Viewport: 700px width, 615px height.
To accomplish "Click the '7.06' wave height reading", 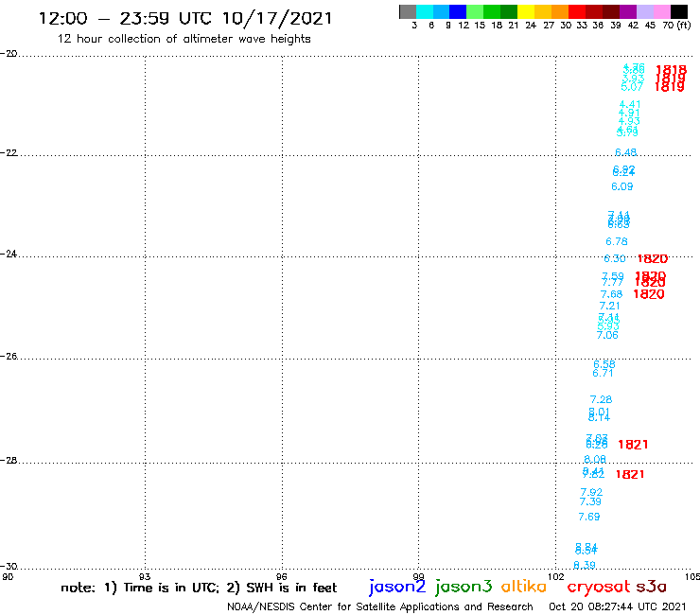I will pyautogui.click(x=607, y=335).
